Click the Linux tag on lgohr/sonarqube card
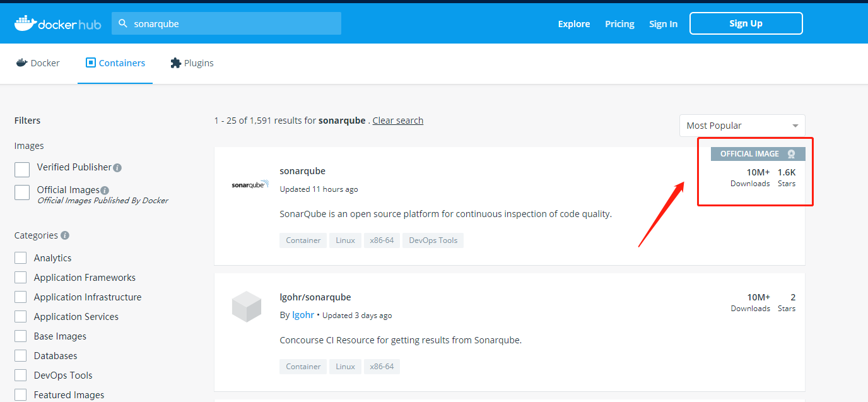Viewport: 868px width, 402px height. pyautogui.click(x=345, y=367)
